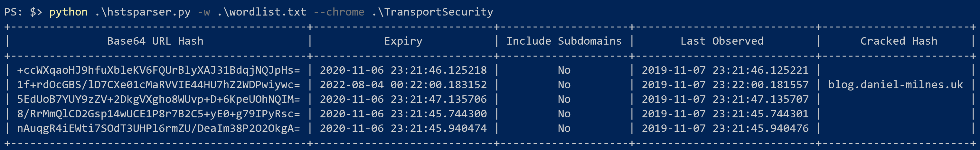Viewport: 980px width, 150px height.
Task: Click the hash beginning with 5EdUoB7YUY9
Action: point(158,99)
